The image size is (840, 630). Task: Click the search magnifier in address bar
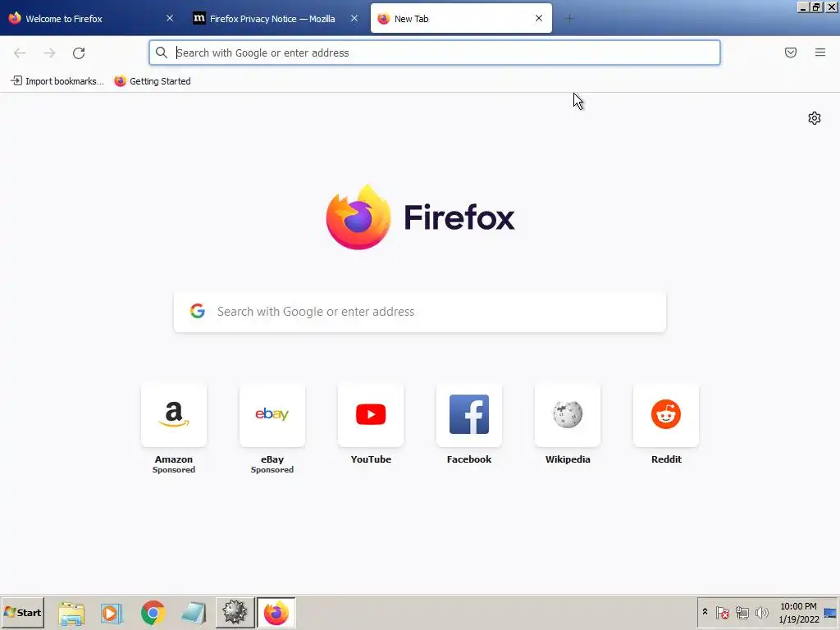pyautogui.click(x=162, y=52)
